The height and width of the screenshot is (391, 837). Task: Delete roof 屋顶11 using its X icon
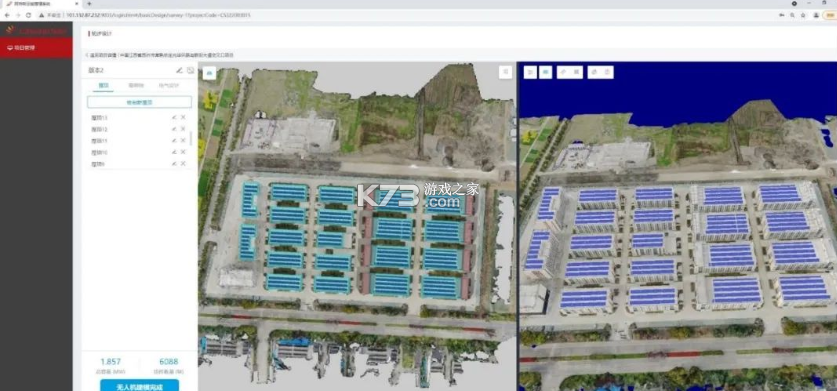coord(183,140)
